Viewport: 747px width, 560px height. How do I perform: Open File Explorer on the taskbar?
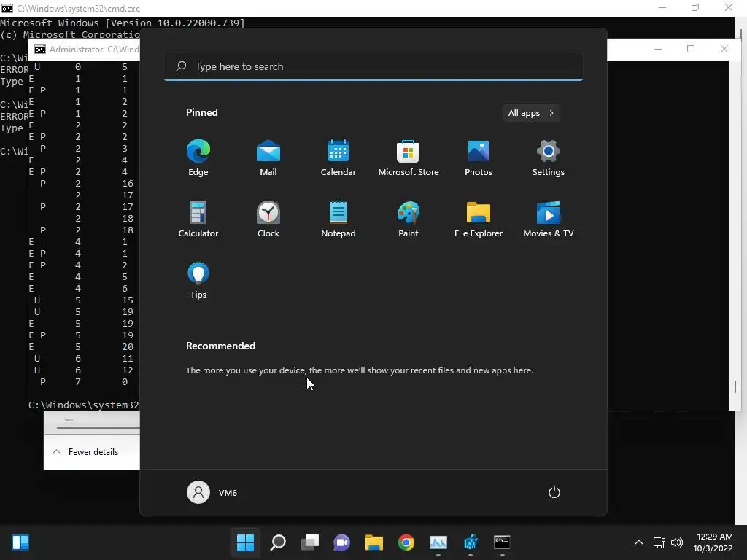tap(374, 542)
